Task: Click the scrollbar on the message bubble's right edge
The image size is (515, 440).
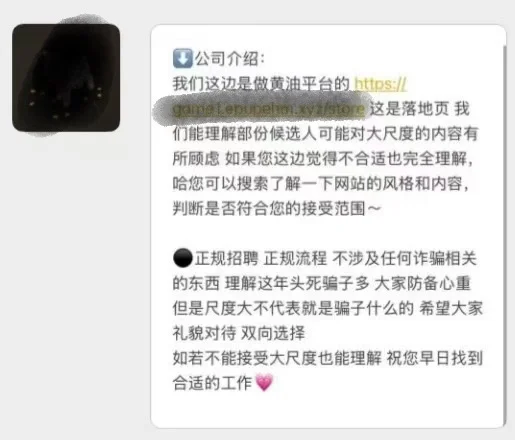Action: [x=505, y=233]
